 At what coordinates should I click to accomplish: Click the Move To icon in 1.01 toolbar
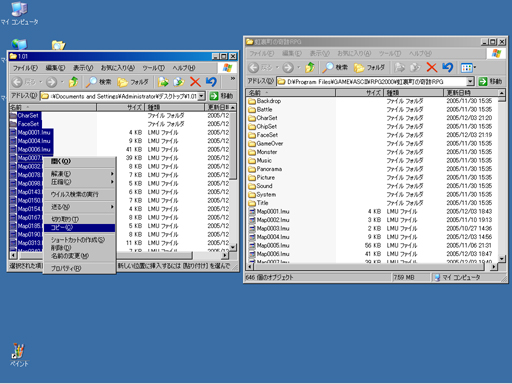(x=163, y=82)
